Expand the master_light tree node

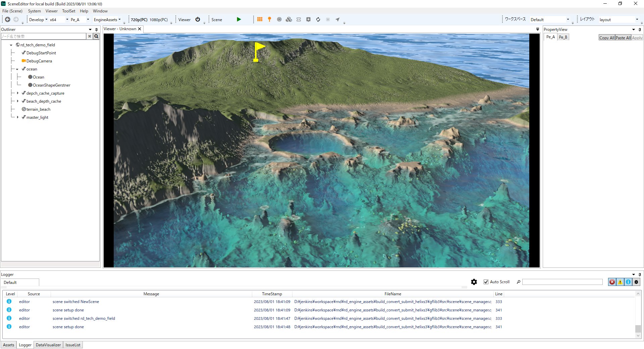tap(18, 117)
